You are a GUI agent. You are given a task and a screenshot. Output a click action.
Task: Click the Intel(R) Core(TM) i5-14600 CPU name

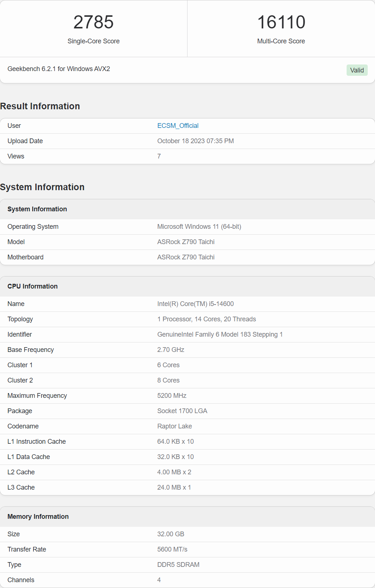coord(195,304)
